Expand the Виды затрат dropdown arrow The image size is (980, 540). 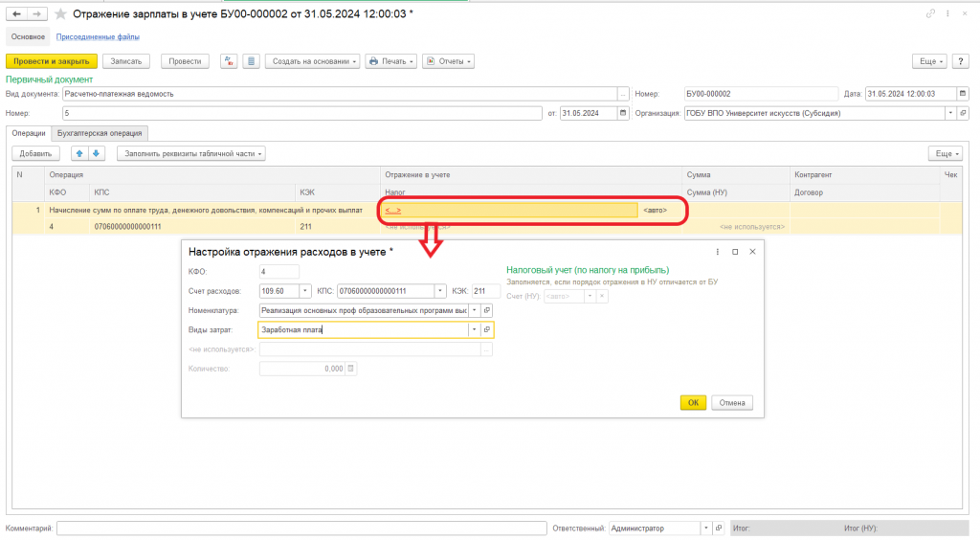[475, 330]
